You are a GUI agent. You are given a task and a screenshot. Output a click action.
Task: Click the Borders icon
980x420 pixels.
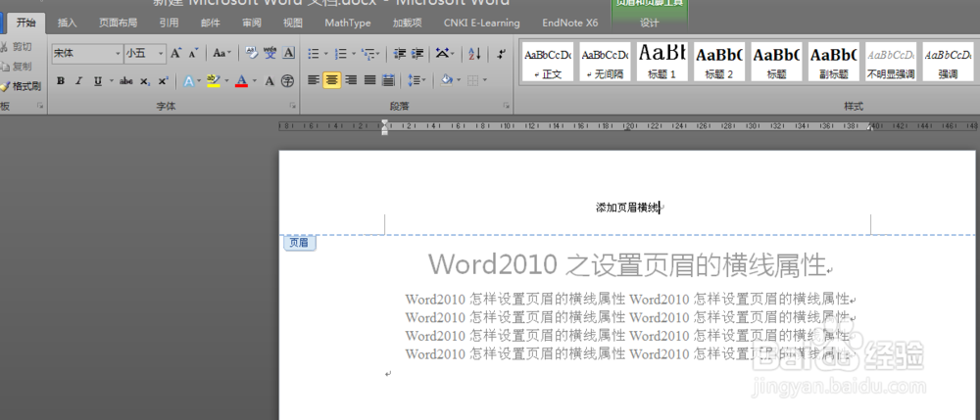tap(473, 80)
